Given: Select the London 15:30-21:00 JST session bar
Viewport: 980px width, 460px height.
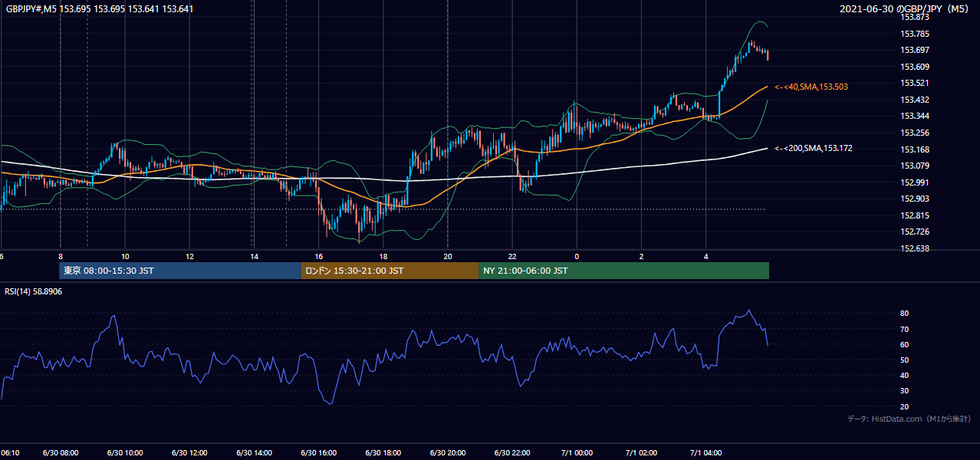Looking at the screenshot, I should point(390,271).
